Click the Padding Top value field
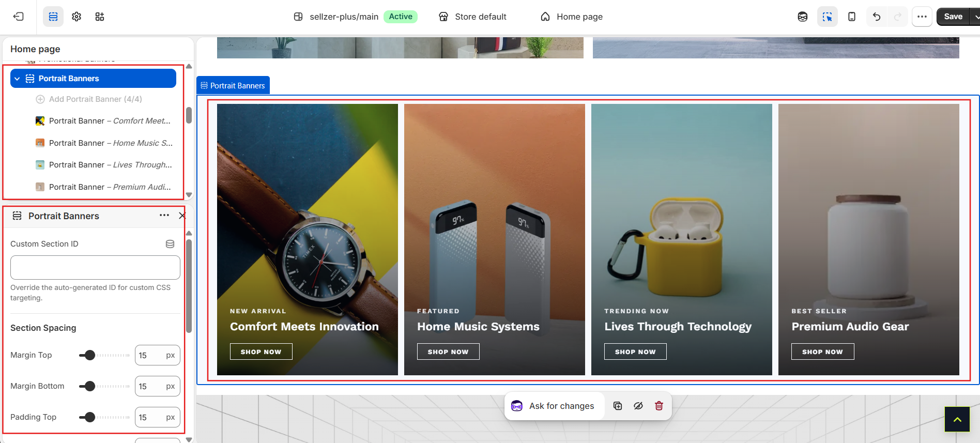Screen dimensions: 980x443 pos(158,417)
